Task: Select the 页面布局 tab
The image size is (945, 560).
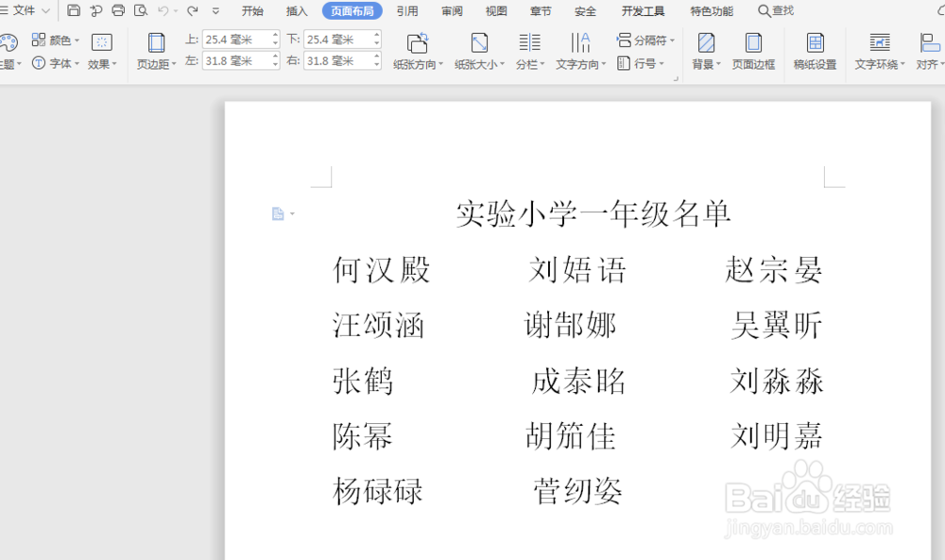Action: [352, 10]
